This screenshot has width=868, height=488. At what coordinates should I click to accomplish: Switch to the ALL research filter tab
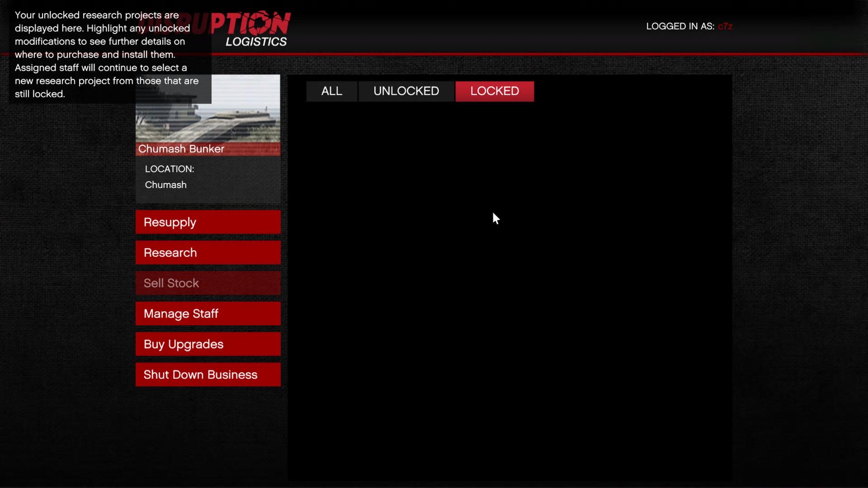331,91
